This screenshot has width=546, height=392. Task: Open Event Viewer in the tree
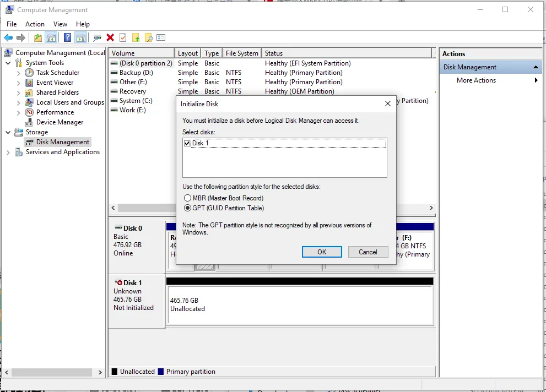(55, 83)
